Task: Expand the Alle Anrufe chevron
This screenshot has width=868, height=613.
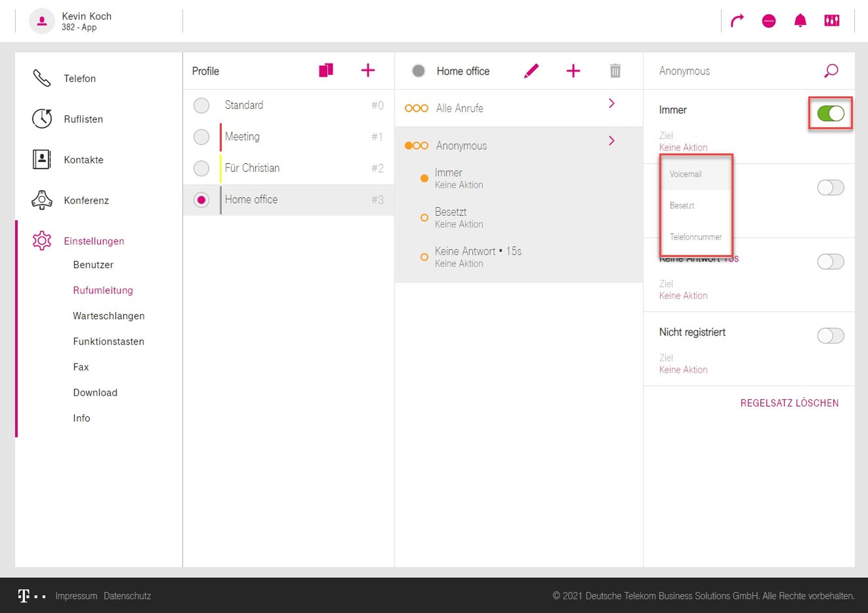Action: 612,104
